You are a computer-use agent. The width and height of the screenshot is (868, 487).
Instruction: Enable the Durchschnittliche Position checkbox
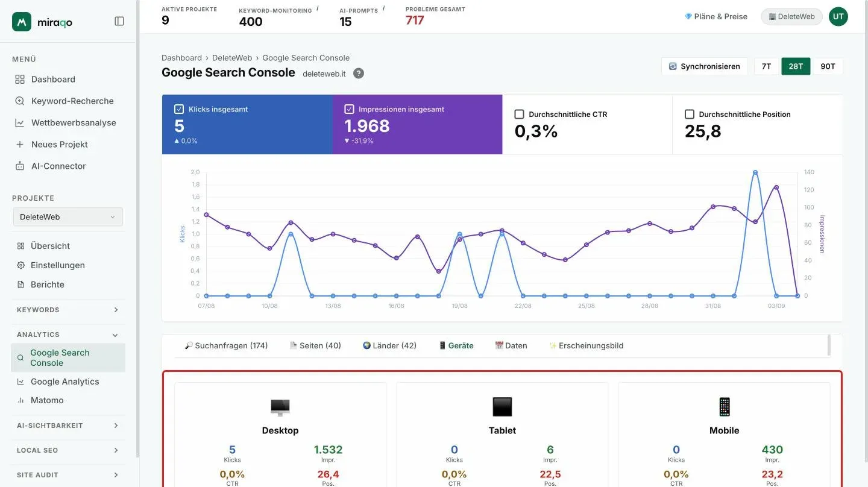point(690,114)
